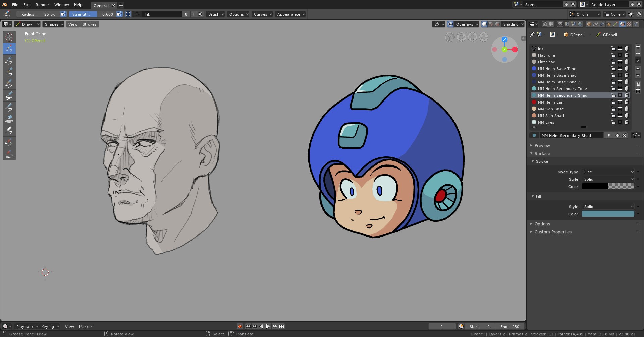Viewport: 644px width, 337px height.
Task: Expand the Preview panel
Action: 542,146
